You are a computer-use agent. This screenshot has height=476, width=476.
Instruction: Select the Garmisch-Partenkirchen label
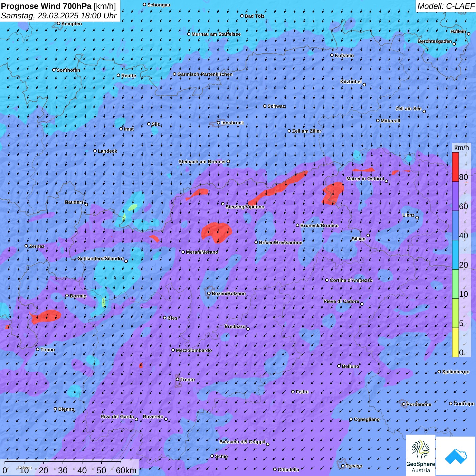205,74
